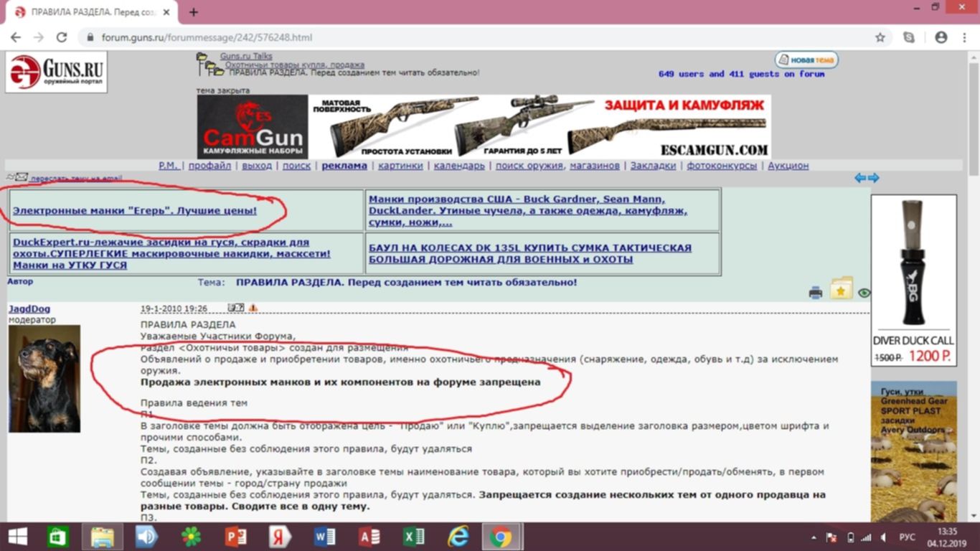Viewport: 980px width, 551px height.
Task: Click the Guns.ru logo
Action: [x=56, y=72]
